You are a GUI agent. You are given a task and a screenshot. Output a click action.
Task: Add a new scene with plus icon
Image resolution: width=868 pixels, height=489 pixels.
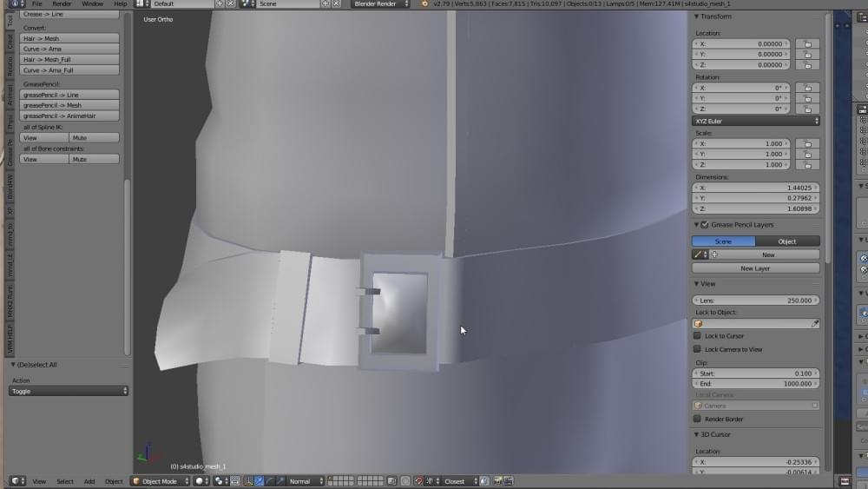click(325, 3)
